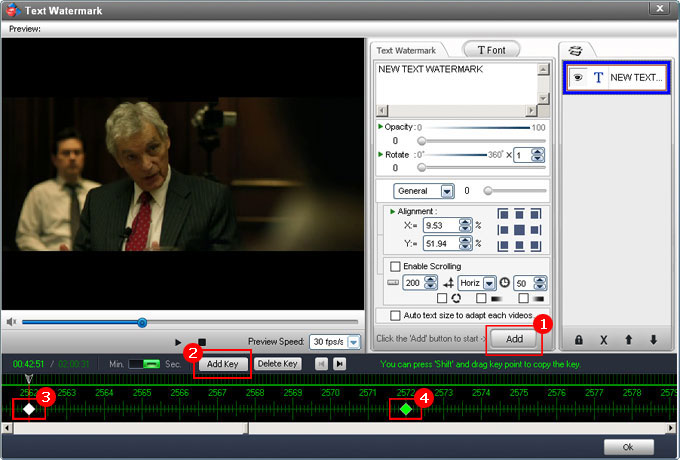
Task: Delete watermark layer with X icon
Action: (603, 340)
